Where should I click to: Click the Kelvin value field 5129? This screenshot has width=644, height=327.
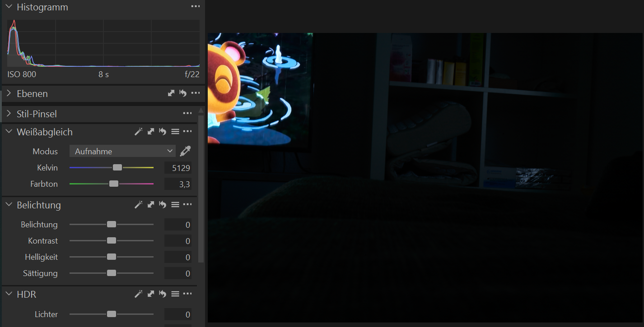tap(178, 168)
